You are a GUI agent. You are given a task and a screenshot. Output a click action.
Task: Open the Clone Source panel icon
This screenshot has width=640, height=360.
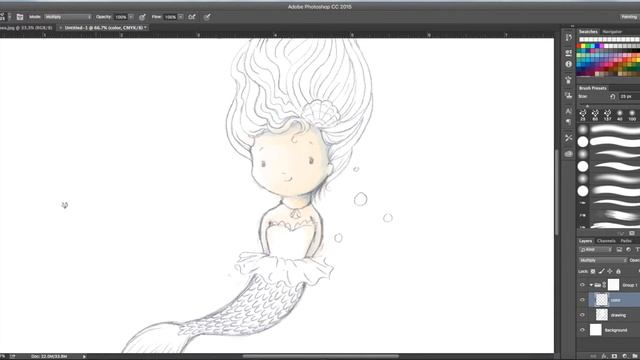[x=569, y=96]
